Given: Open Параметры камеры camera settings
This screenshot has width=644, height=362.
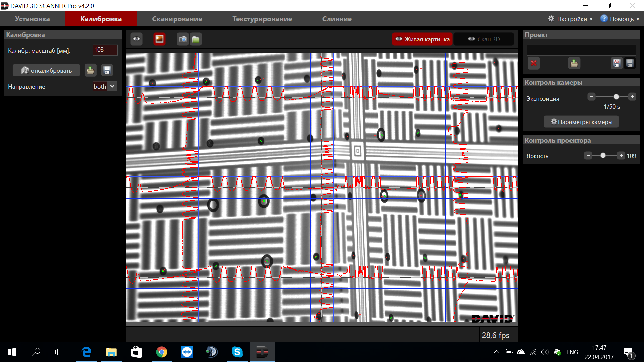Looking at the screenshot, I should pos(581,122).
